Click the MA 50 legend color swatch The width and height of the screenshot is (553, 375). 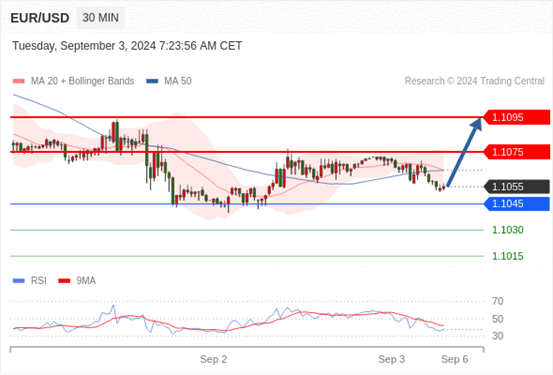tap(152, 81)
